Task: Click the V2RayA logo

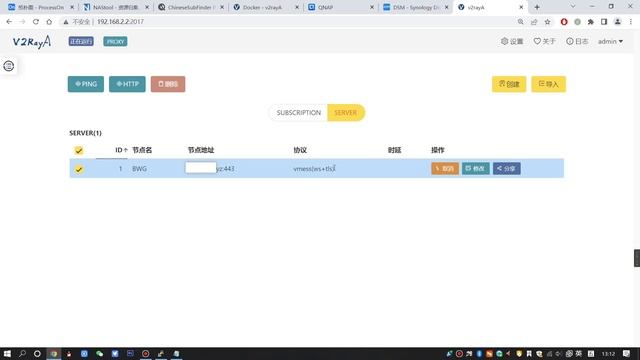Action: (32, 42)
